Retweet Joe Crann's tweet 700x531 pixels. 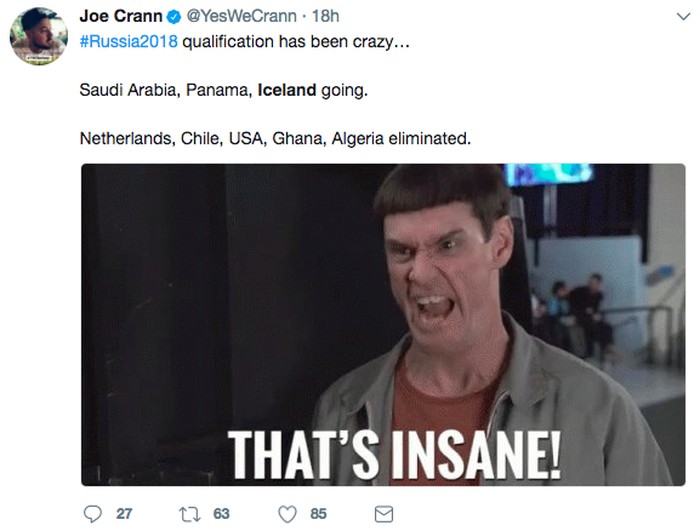[190, 513]
